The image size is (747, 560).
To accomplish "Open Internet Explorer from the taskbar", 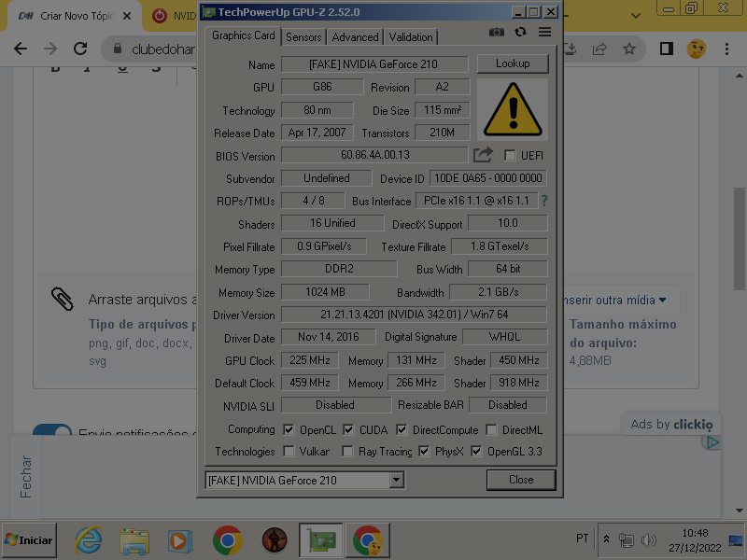I will click(x=88, y=540).
